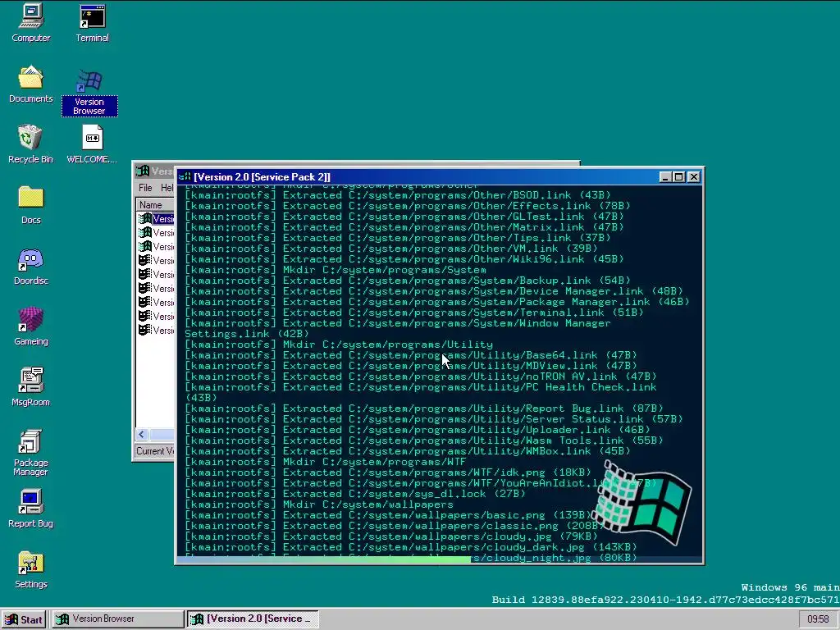The width and height of the screenshot is (840, 630).
Task: Open the Documents folder icon
Action: point(30,84)
